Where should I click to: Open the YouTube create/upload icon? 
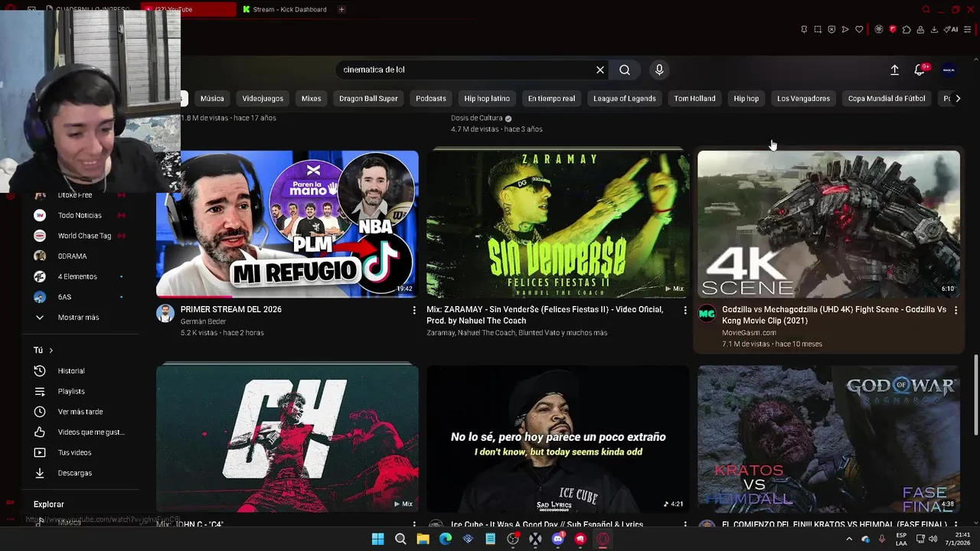894,70
